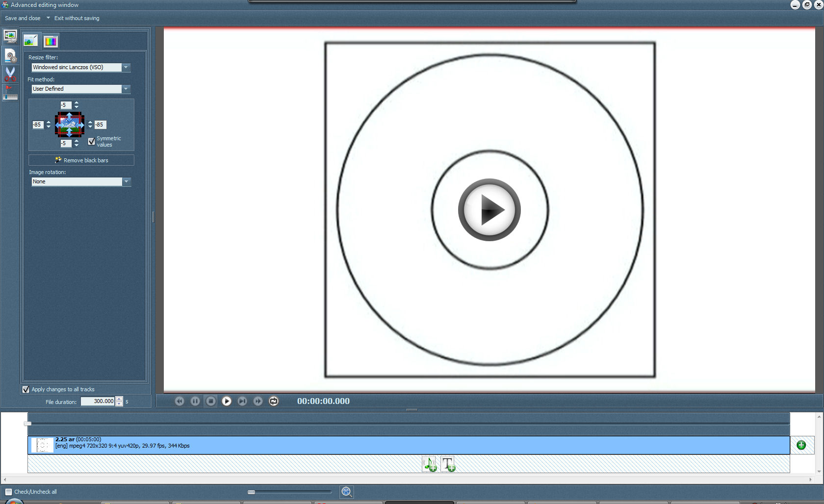Click the timeline zoom slider handle
Viewport: 824px width, 504px height.
click(251, 492)
